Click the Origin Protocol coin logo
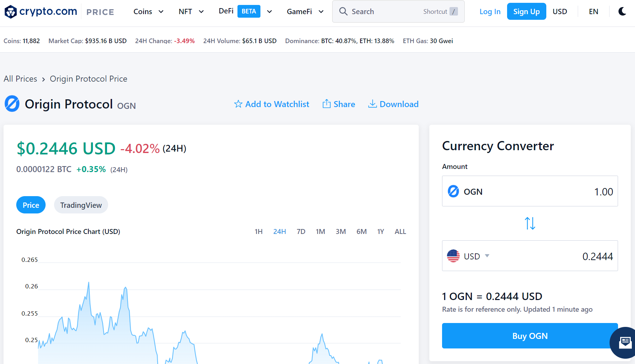The image size is (635, 364). pyautogui.click(x=12, y=104)
